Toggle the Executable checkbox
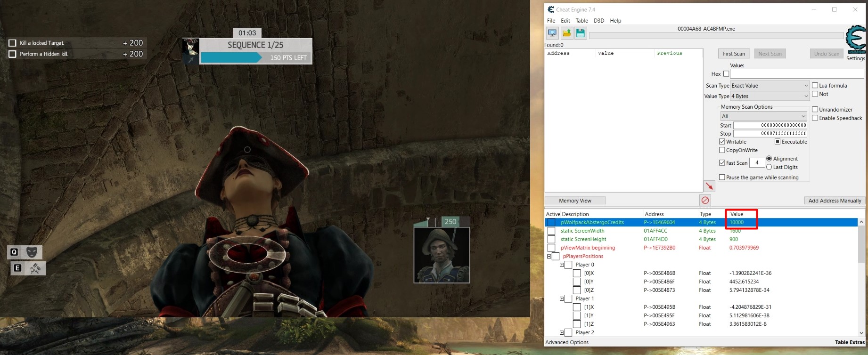868x355 pixels. click(778, 142)
